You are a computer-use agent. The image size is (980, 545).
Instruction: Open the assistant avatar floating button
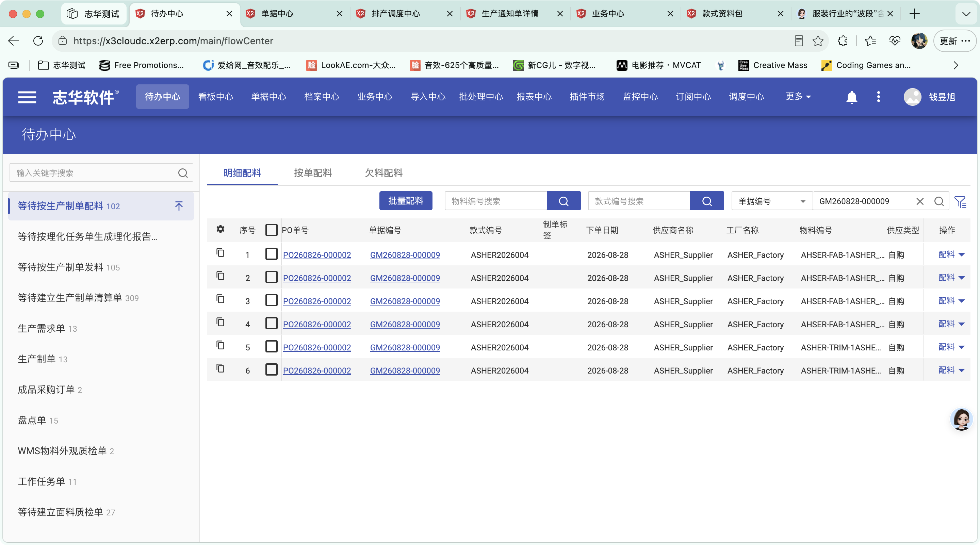[961, 419]
